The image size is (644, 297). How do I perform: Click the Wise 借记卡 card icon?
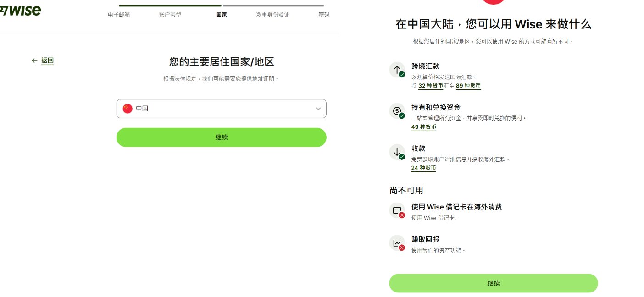click(397, 210)
